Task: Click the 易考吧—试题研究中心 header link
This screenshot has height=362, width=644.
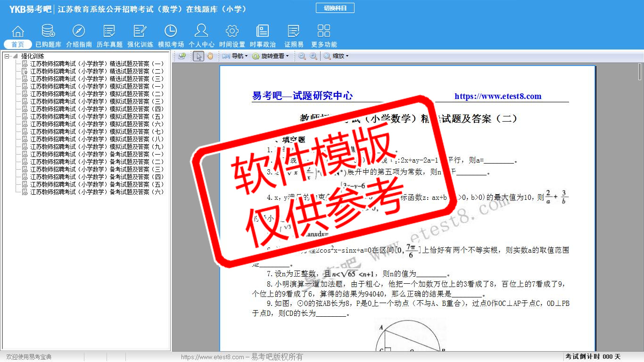Action: [303, 96]
